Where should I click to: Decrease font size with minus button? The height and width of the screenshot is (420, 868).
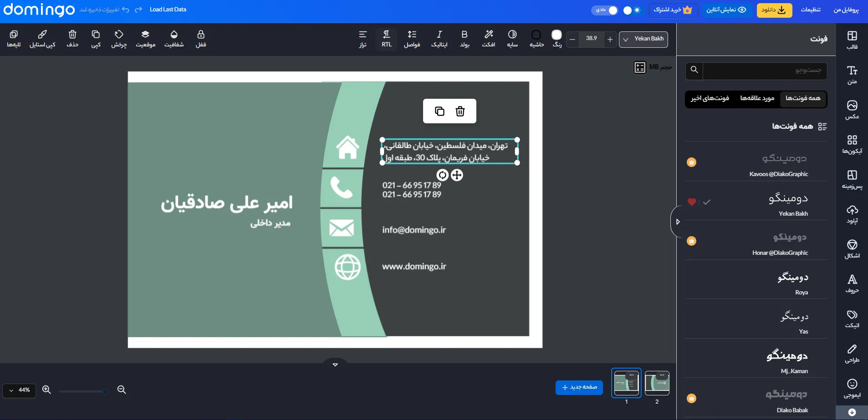click(x=572, y=40)
